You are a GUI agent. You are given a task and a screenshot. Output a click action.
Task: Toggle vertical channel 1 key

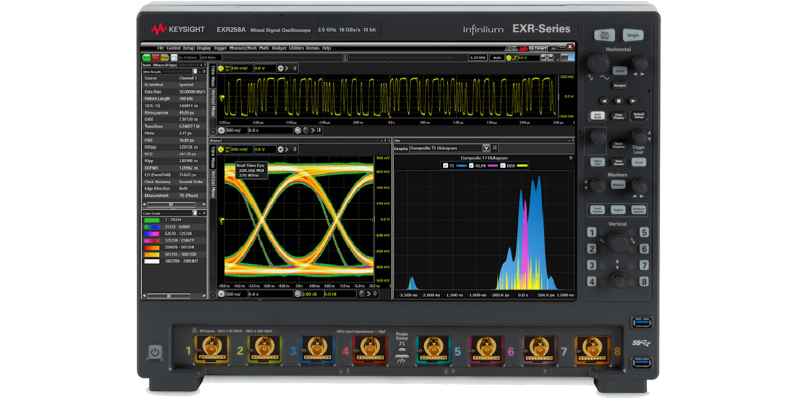(x=592, y=233)
